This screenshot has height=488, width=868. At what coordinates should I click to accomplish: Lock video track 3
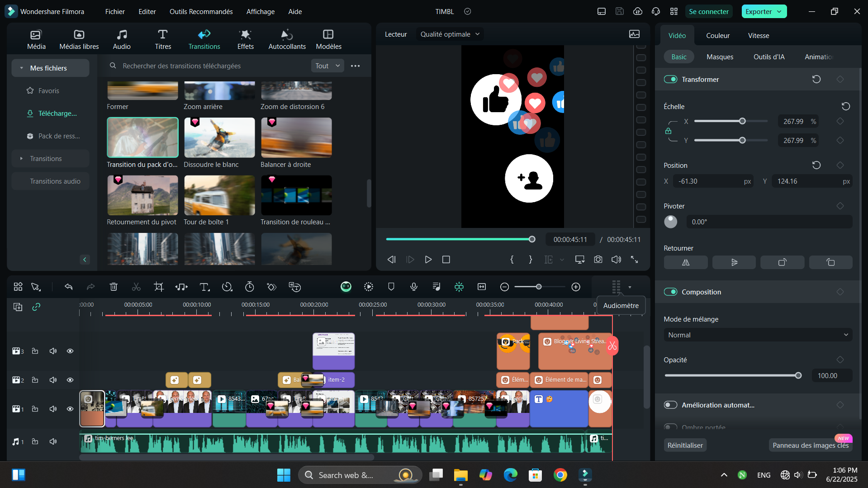35,351
